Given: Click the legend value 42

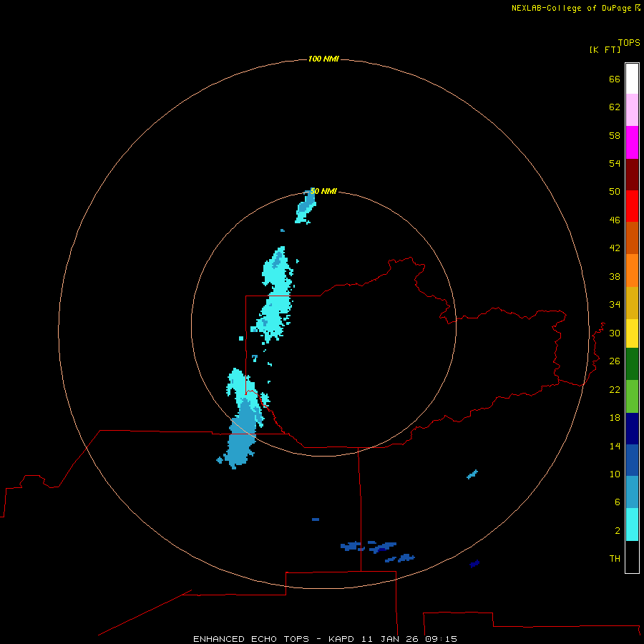Looking at the screenshot, I should click(x=615, y=248).
